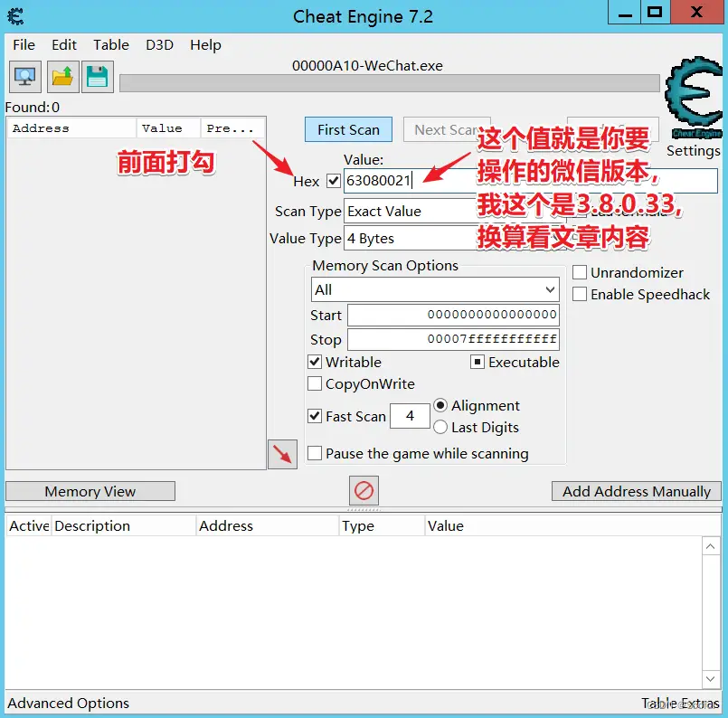Open the Table menu

[x=111, y=44]
